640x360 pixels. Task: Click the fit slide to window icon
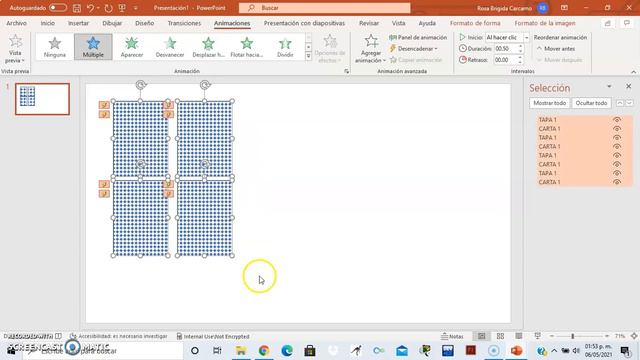634,336
